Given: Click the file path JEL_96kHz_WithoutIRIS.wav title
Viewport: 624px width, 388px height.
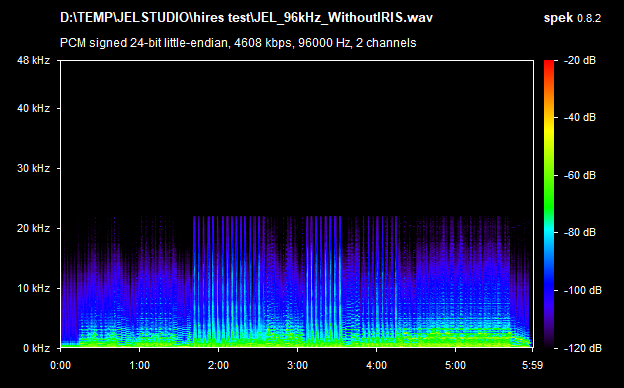Looking at the screenshot, I should coord(246,18).
